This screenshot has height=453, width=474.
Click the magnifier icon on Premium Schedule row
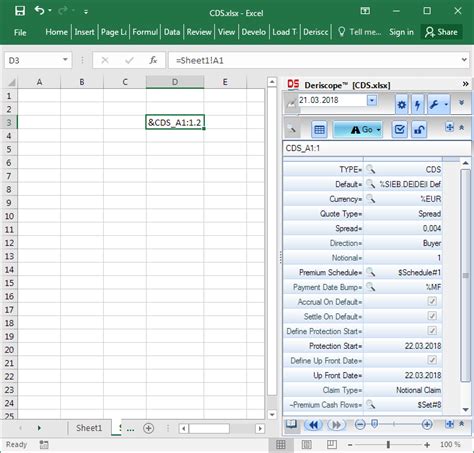point(371,272)
